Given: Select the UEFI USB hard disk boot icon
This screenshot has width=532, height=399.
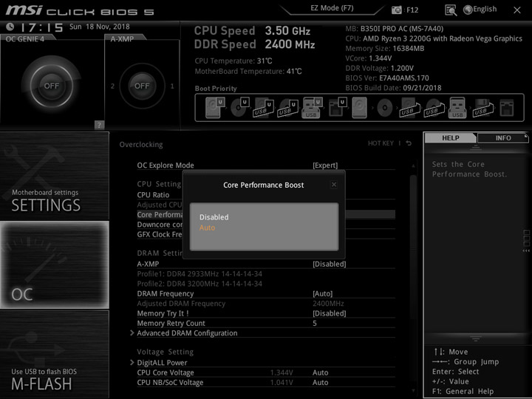Looking at the screenshot, I should point(263,108).
